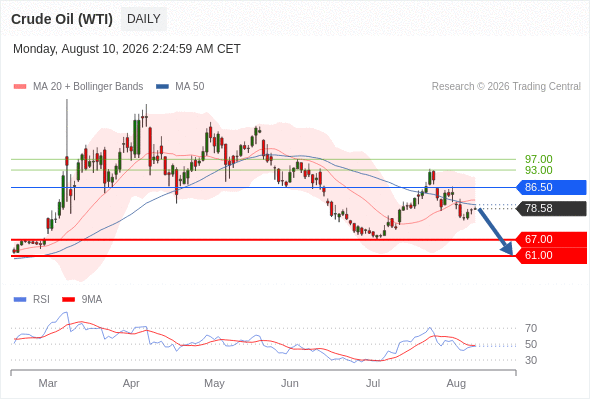Image resolution: width=590 pixels, height=400 pixels.
Task: Click the Mar month axis label
Action: coord(48,383)
